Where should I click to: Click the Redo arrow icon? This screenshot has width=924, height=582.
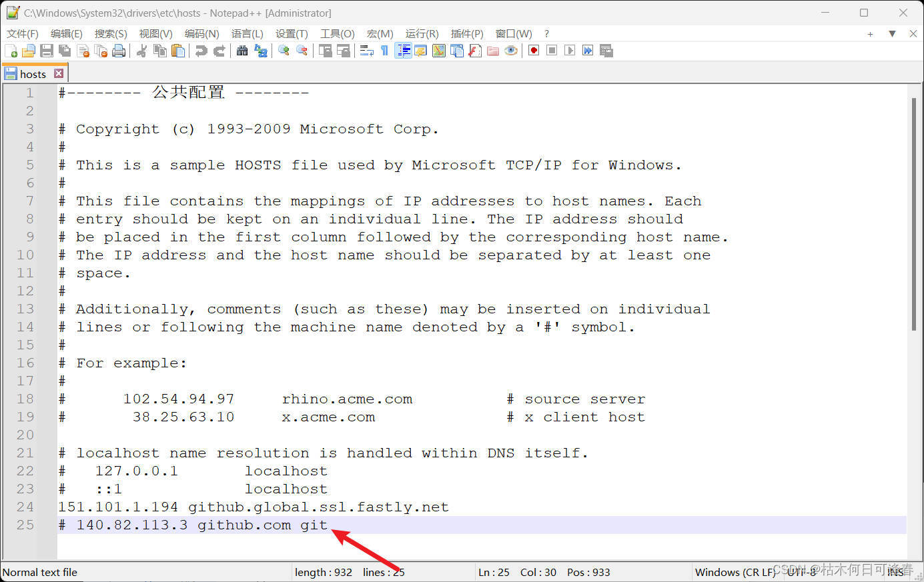(219, 51)
